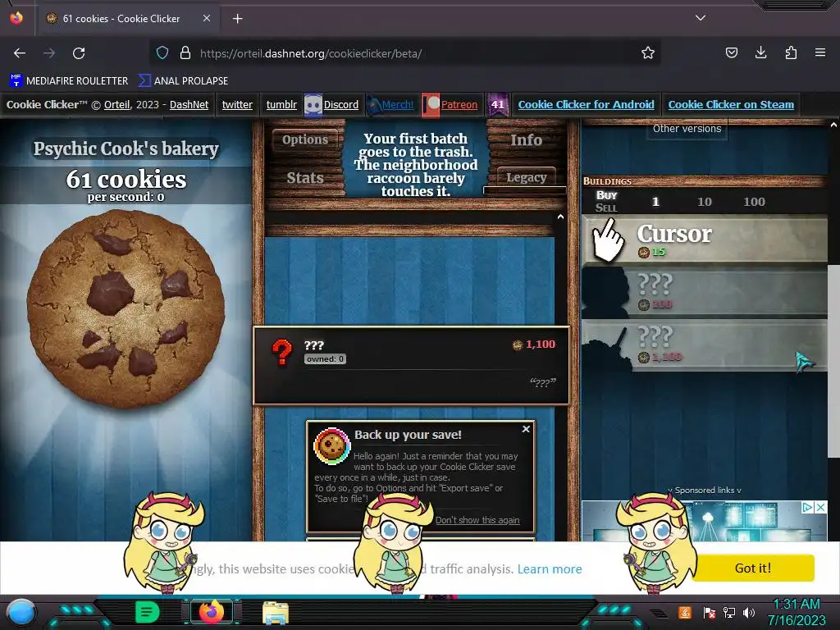Open the clock showing 1:31 AM

pos(796,612)
